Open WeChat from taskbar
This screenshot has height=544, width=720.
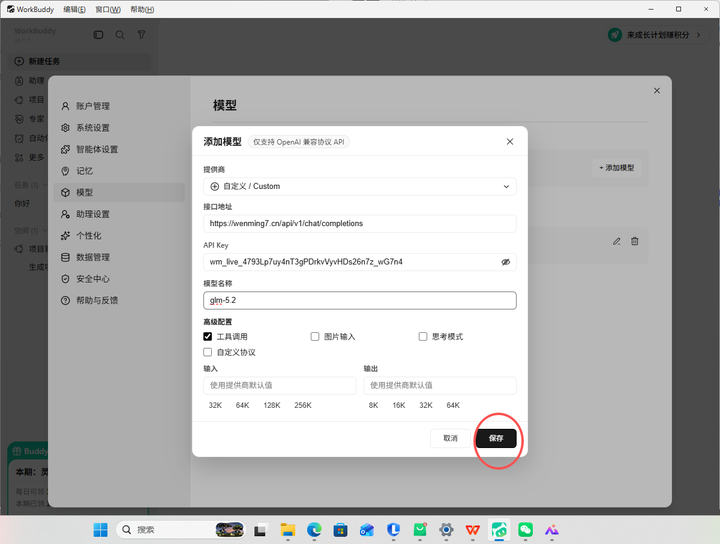tap(525, 530)
